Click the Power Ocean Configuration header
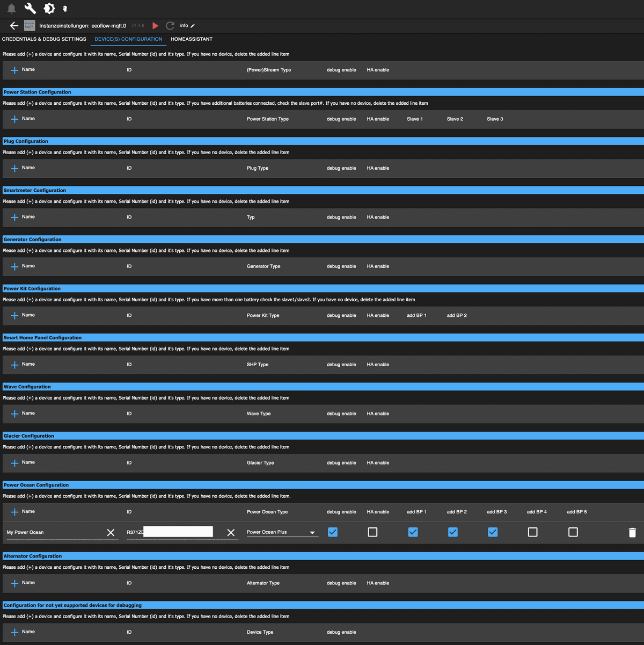644x645 pixels. 323,485
